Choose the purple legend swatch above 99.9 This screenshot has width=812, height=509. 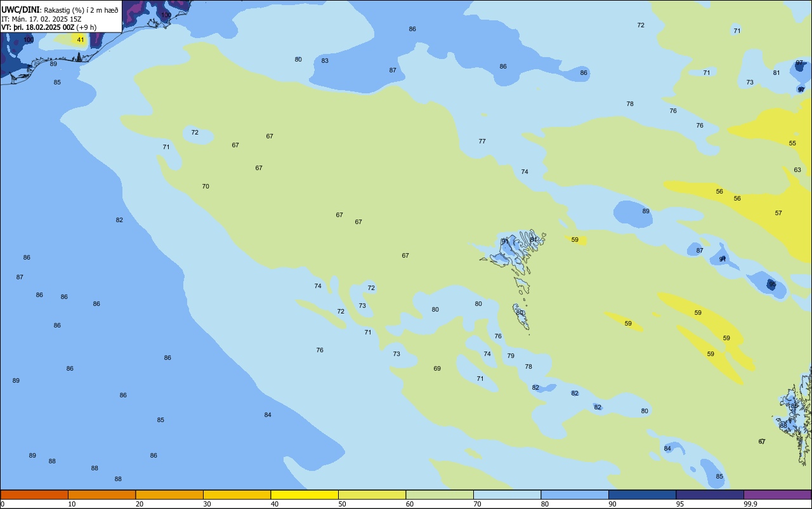(x=777, y=494)
